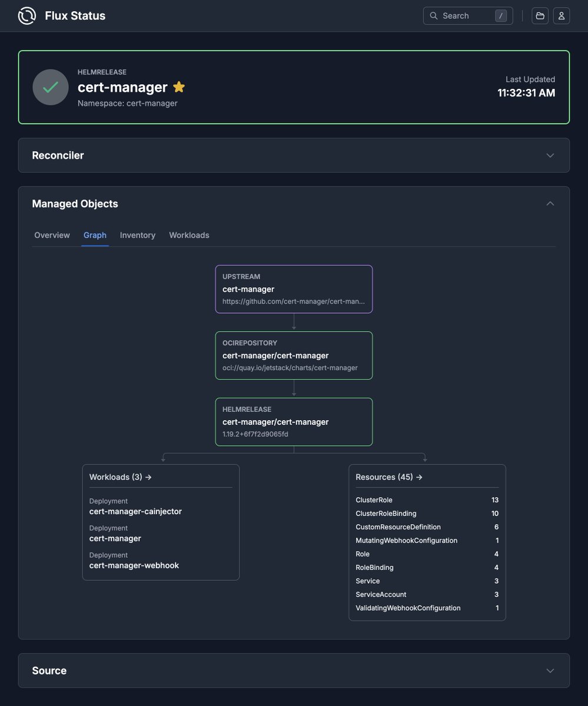Click the Upstream cert-manager node
Viewport: 588px width, 706px height.
pos(294,289)
